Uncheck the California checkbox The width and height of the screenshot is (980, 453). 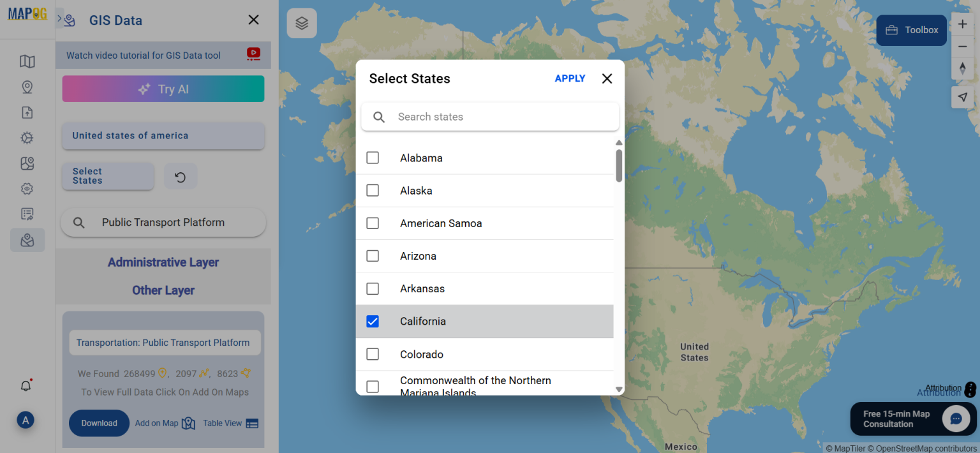[x=373, y=322]
